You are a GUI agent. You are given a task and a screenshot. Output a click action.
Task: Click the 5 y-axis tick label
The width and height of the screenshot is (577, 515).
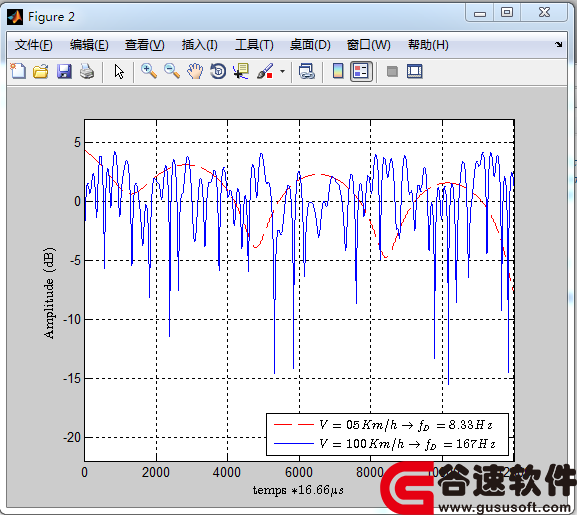tap(77, 142)
